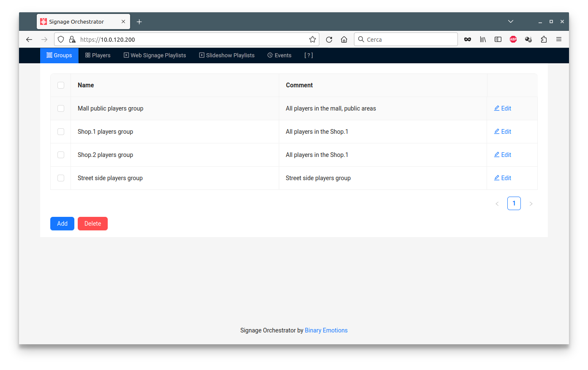This screenshot has height=370, width=588.
Task: Click the Add button
Action: (x=62, y=224)
